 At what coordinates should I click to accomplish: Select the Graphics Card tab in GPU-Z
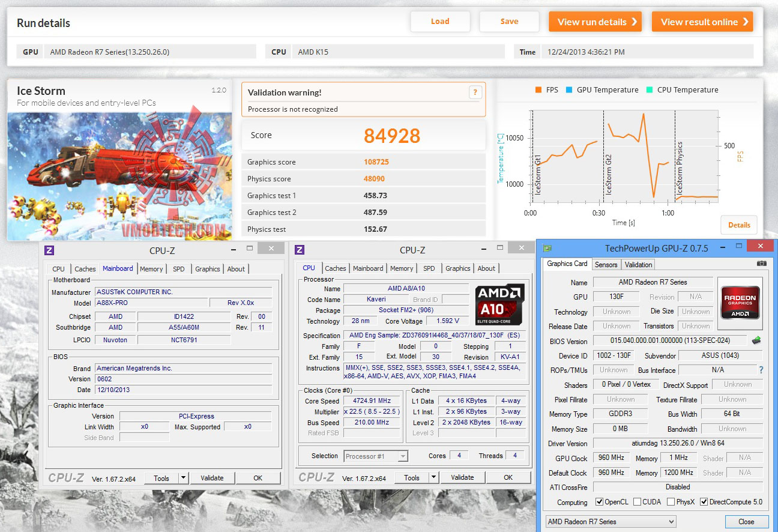pyautogui.click(x=567, y=264)
